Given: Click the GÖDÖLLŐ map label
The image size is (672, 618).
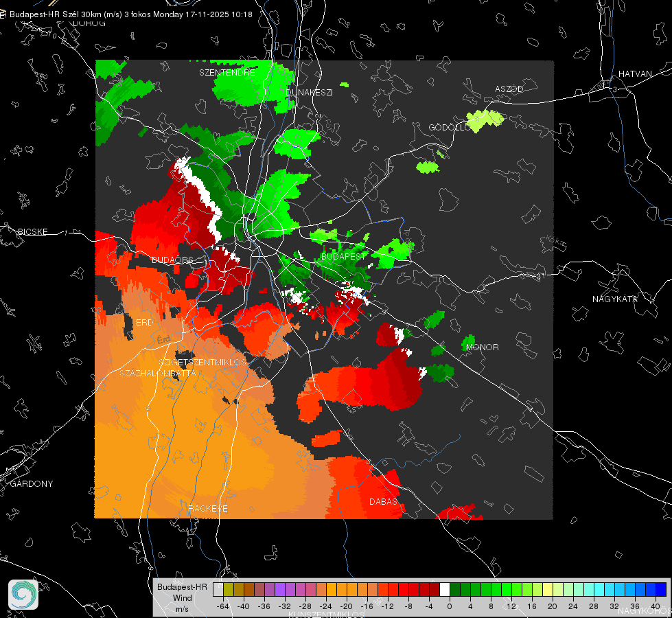Looking at the screenshot, I should tap(450, 127).
